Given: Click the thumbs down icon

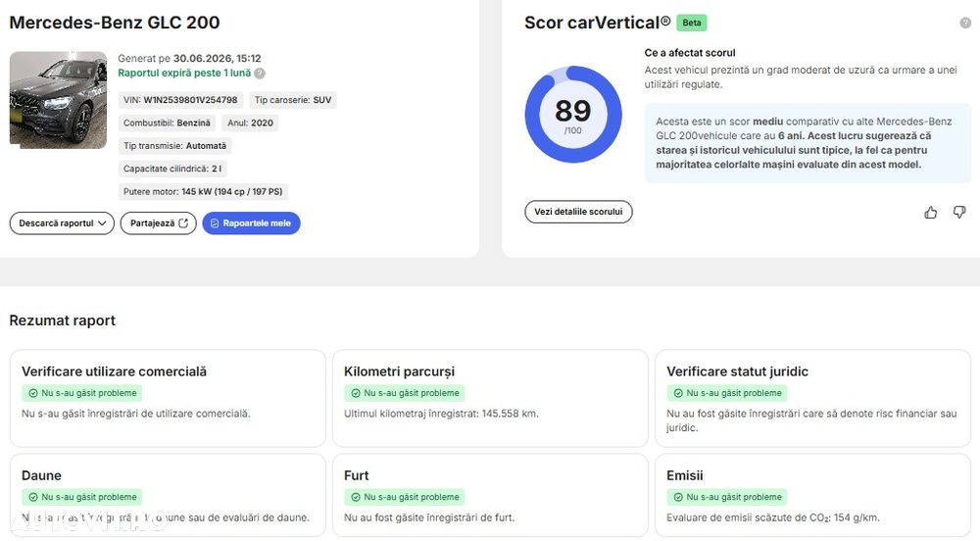Looking at the screenshot, I should click(x=959, y=213).
